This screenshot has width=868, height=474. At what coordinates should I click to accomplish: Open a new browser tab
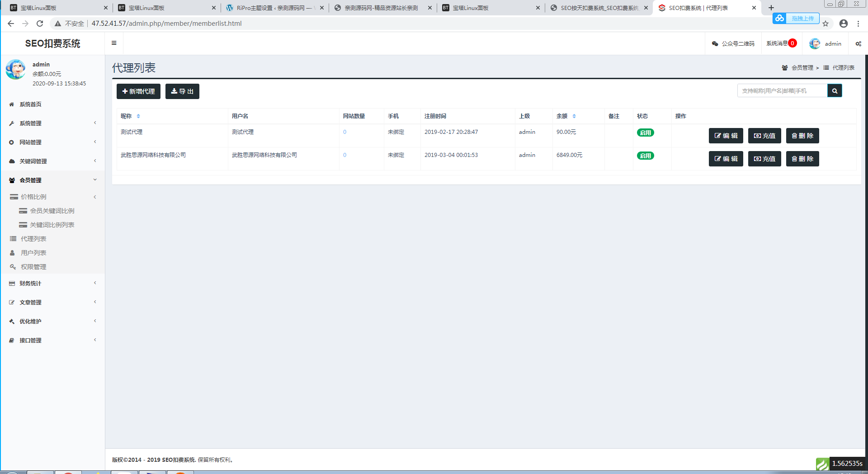pos(771,8)
